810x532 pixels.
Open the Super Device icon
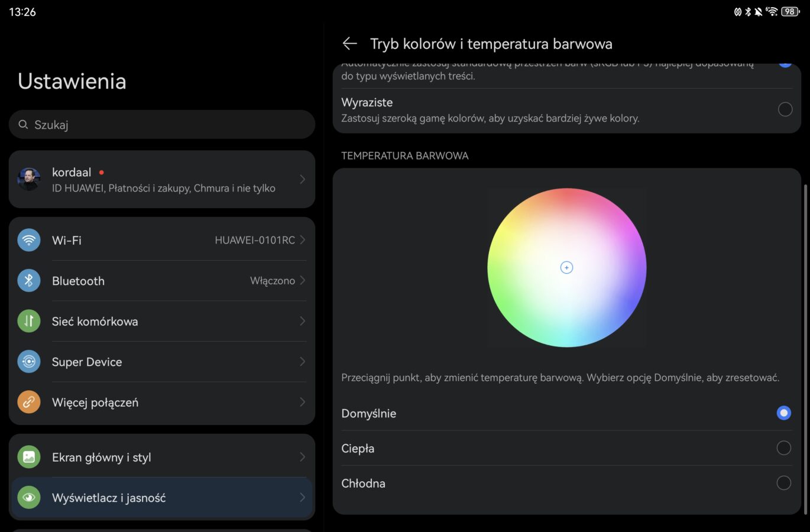coord(29,362)
